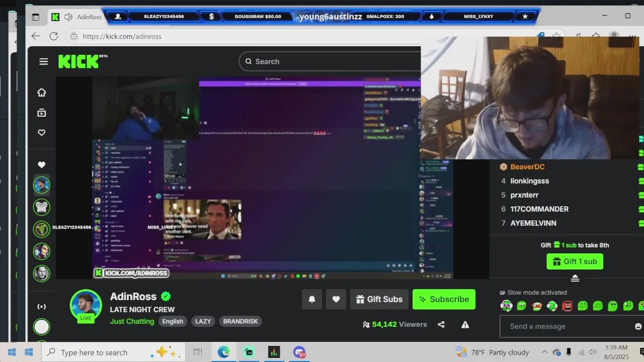The height and width of the screenshot is (362, 644).
Task: Click AdinRoss profile avatar with LIVE badge
Action: [x=86, y=306]
